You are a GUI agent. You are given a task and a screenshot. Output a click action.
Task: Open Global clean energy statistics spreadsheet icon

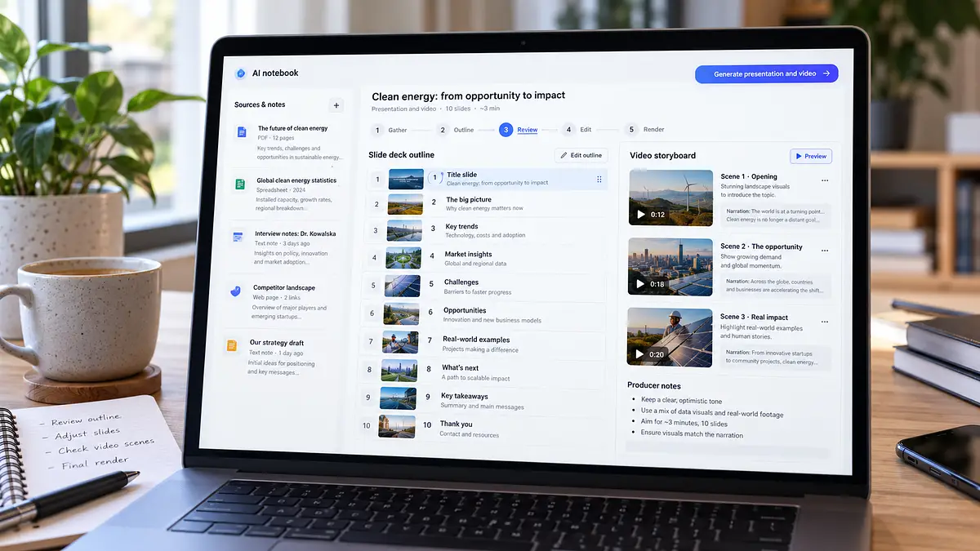coord(240,184)
